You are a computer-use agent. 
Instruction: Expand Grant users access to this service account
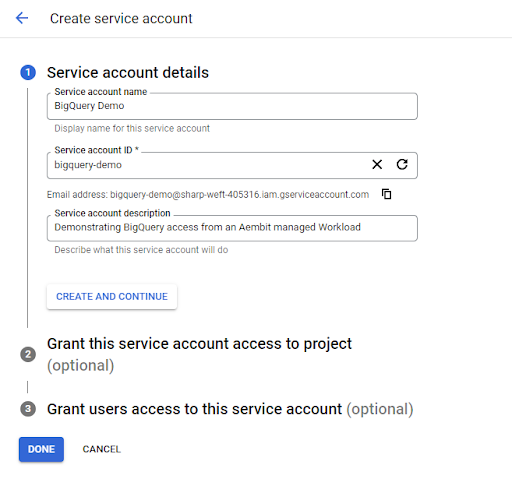tap(230, 409)
